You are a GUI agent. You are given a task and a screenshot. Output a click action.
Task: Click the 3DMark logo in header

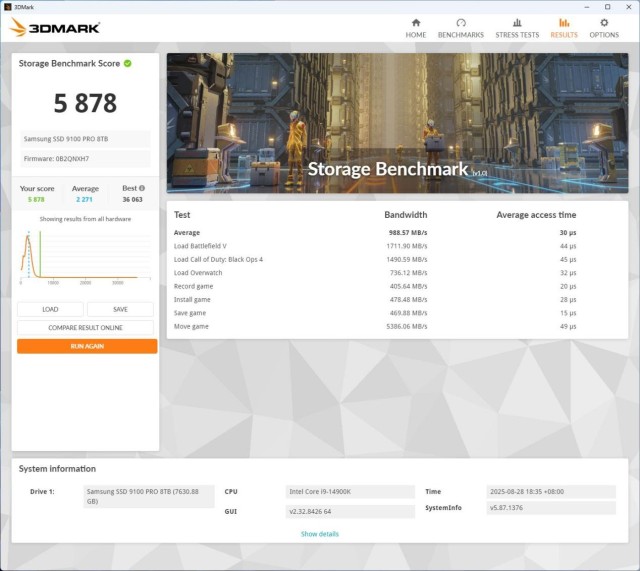tap(50, 28)
